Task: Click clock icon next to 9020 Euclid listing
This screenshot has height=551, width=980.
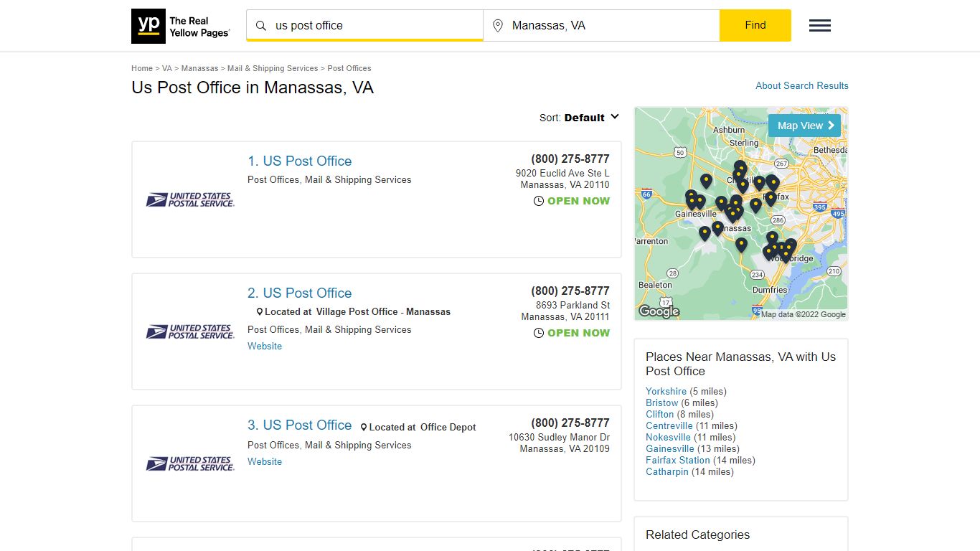Action: coord(539,201)
